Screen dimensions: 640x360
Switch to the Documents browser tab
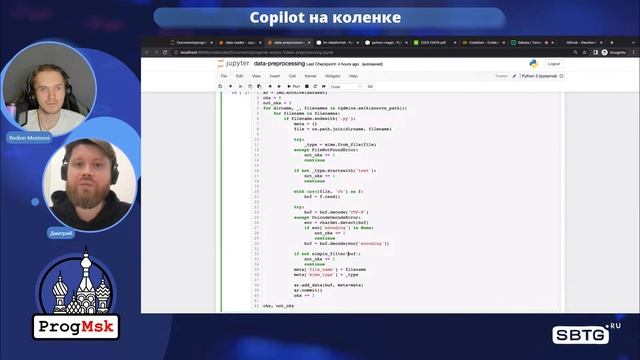coord(192,42)
